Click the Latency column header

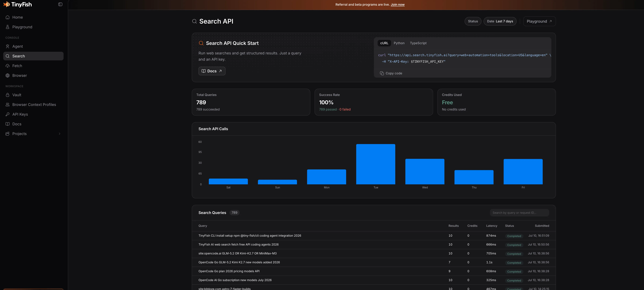point(492,226)
